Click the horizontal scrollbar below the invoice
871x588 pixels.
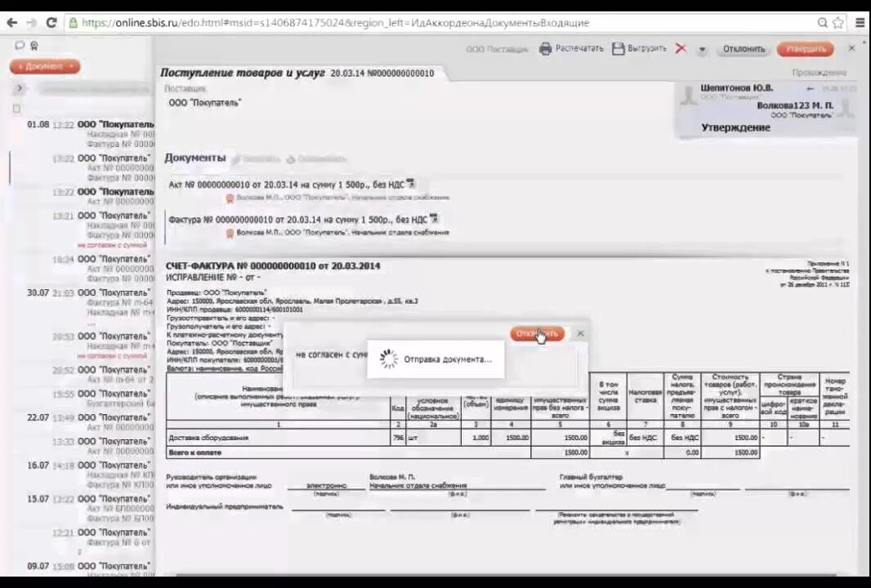[x=506, y=575]
